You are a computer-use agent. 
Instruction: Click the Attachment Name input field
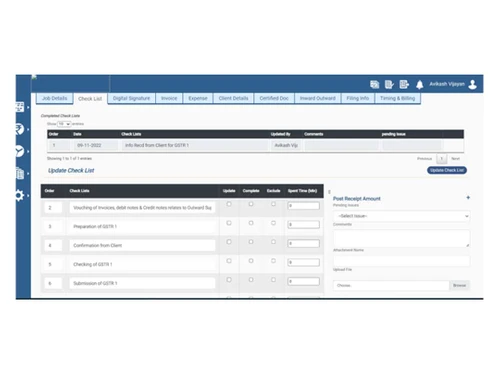(402, 261)
